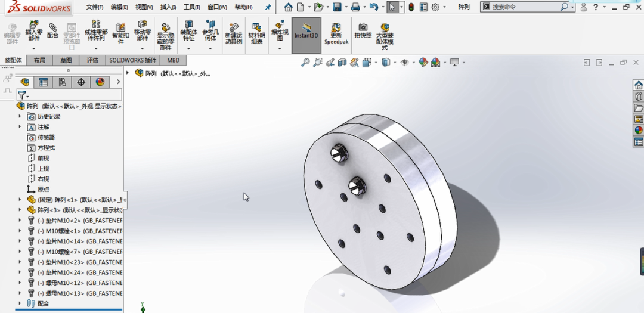
Task: Select the Move Component tool
Action: pos(143,31)
